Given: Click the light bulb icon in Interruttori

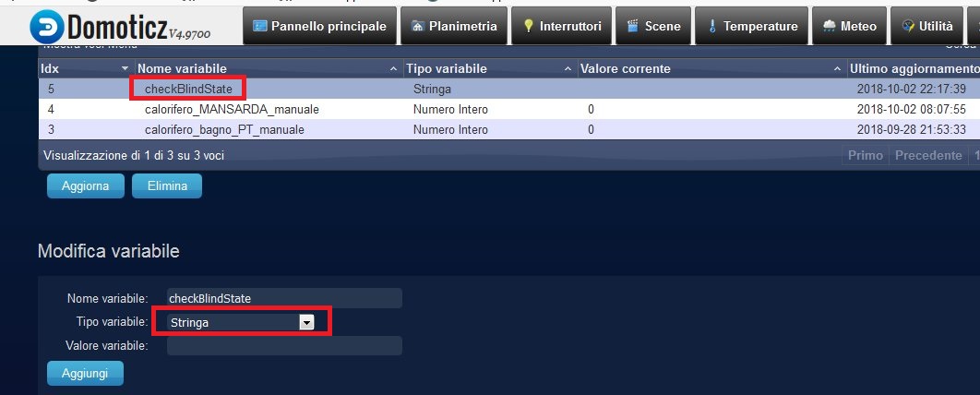Looking at the screenshot, I should [529, 26].
